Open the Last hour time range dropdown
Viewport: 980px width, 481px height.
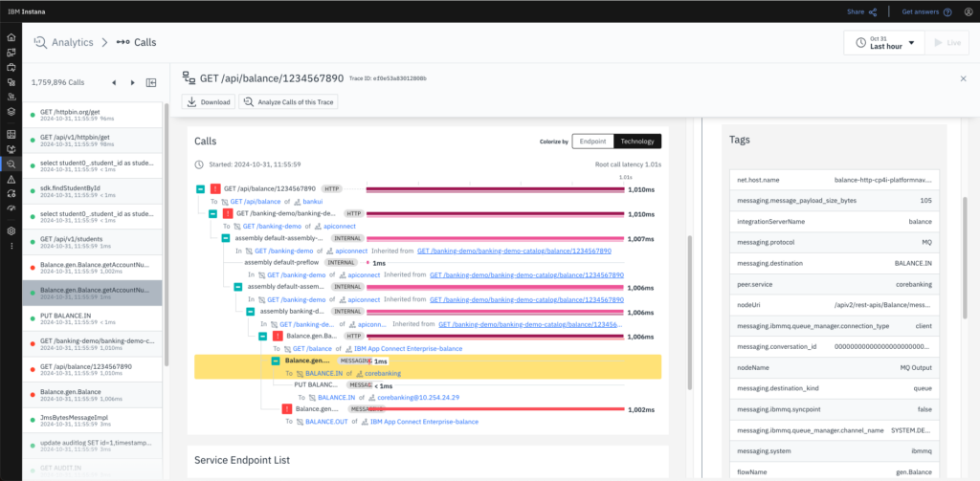click(x=883, y=42)
